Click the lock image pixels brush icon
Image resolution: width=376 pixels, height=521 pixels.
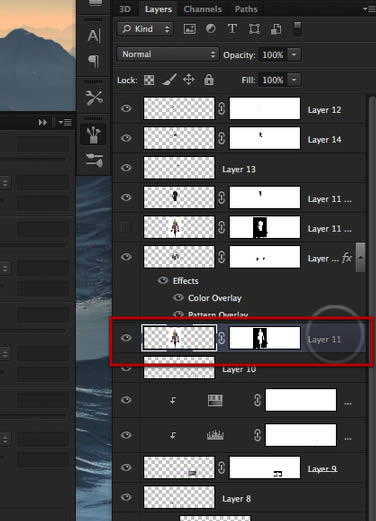click(x=169, y=80)
